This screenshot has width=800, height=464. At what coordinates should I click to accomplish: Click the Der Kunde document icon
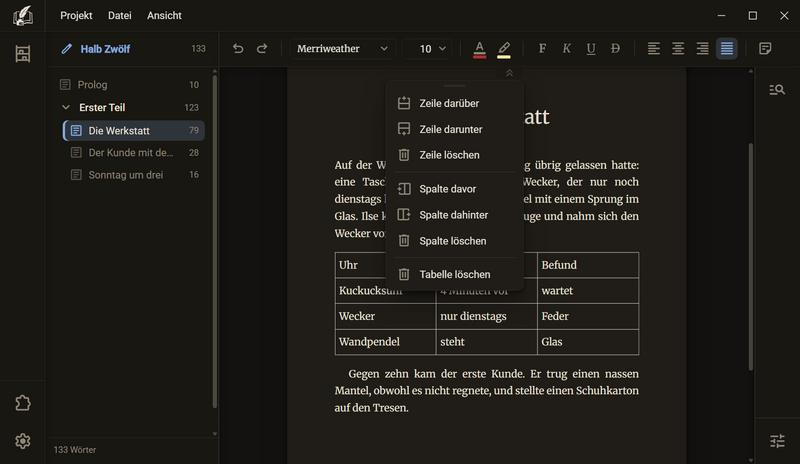coord(76,153)
